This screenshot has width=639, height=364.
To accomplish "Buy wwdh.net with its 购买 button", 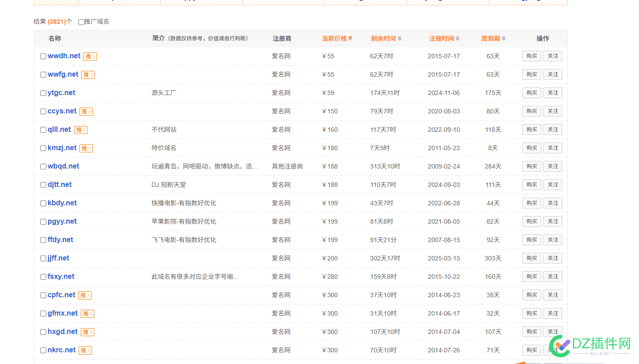I will point(532,56).
